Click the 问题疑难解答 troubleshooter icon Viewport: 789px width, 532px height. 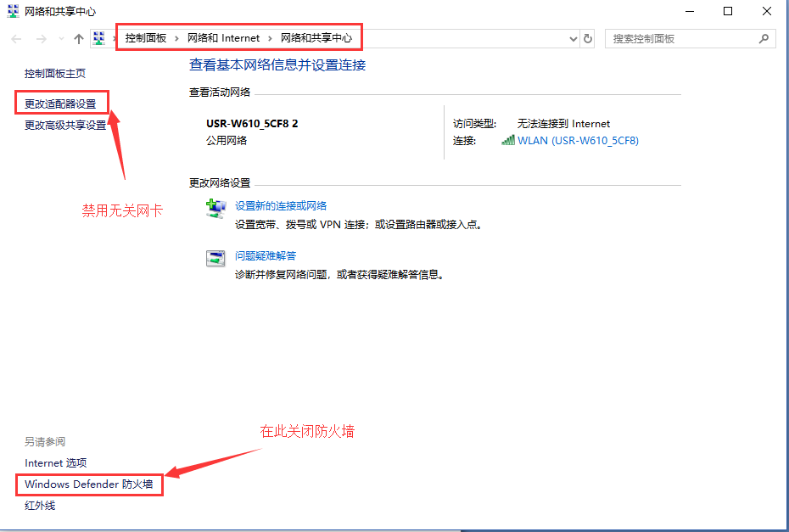(x=216, y=258)
